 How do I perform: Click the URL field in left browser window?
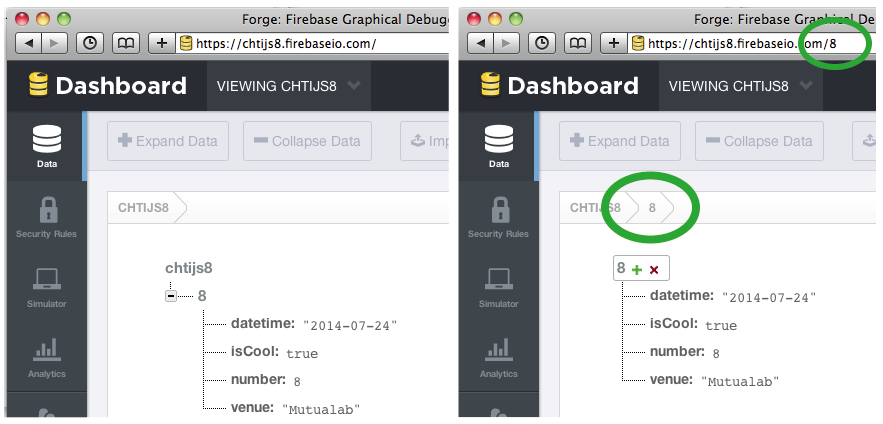click(x=313, y=43)
